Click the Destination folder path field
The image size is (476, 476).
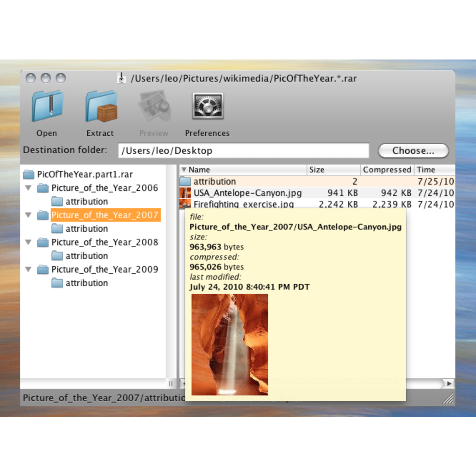(243, 151)
